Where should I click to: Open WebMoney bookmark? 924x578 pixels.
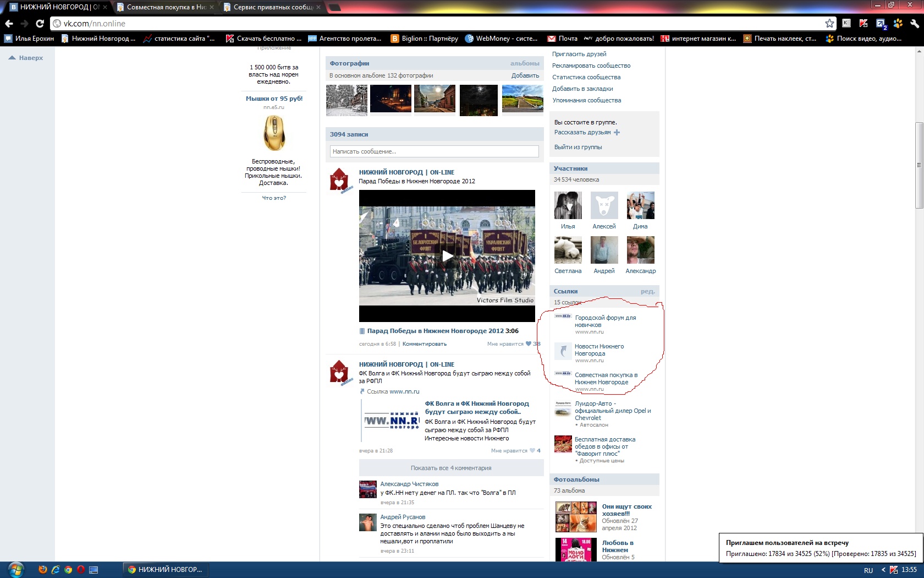click(502, 39)
